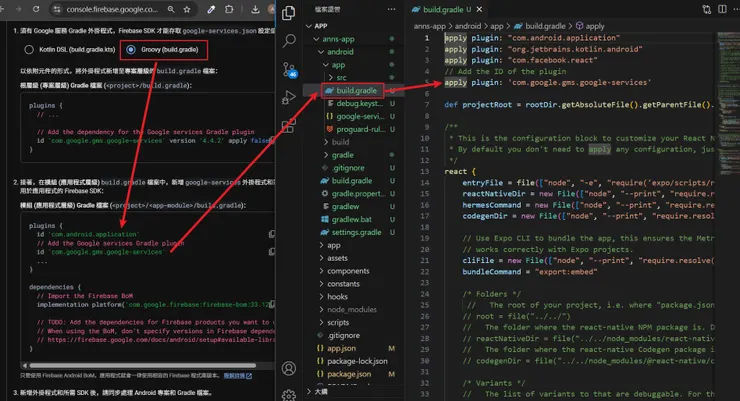View site information icon in address bar
The image size is (740, 401).
pyautogui.click(x=57, y=9)
